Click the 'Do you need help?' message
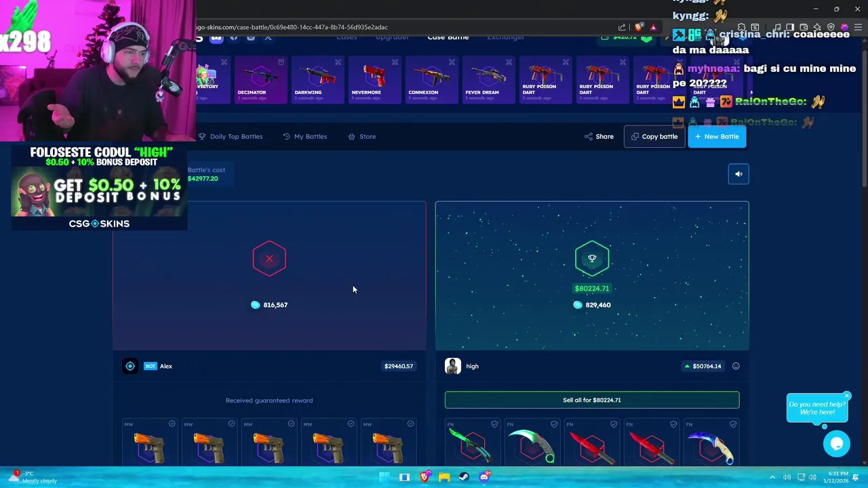The height and width of the screenshot is (488, 868). [x=817, y=408]
